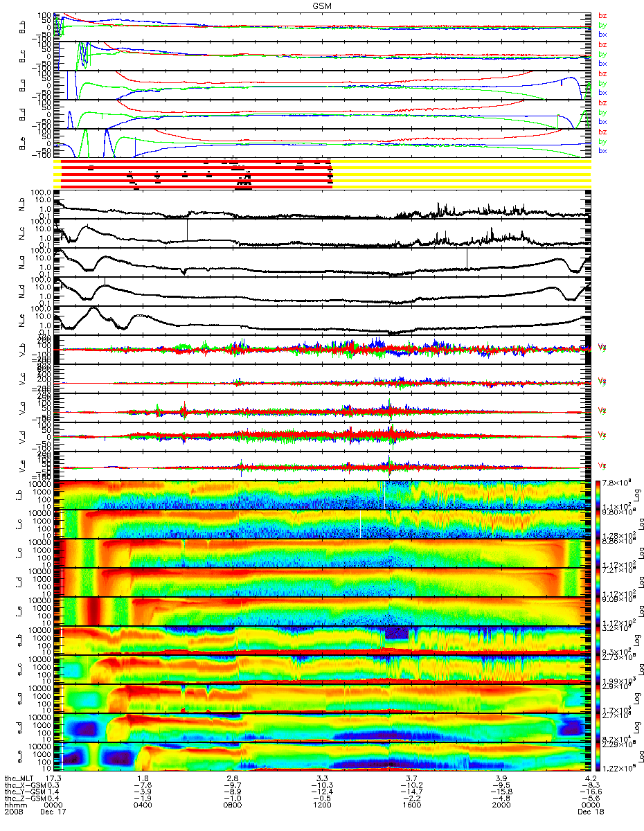Click colorbar beside e_e electron spectrogram

click(x=599, y=756)
